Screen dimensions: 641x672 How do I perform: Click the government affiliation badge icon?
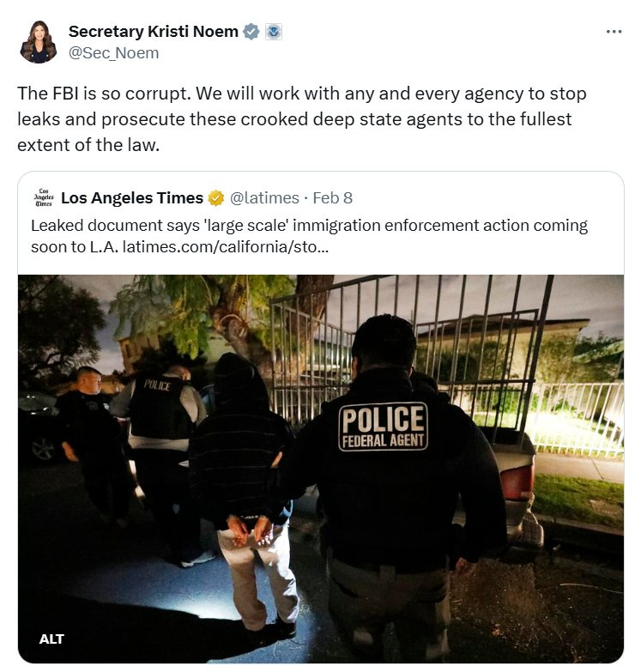tap(274, 32)
